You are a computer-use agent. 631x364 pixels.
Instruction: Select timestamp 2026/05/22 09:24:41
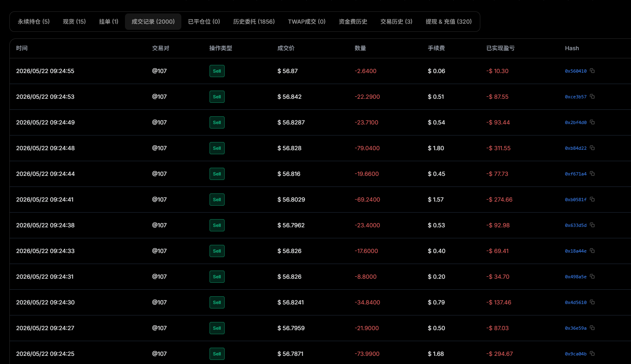tap(45, 200)
